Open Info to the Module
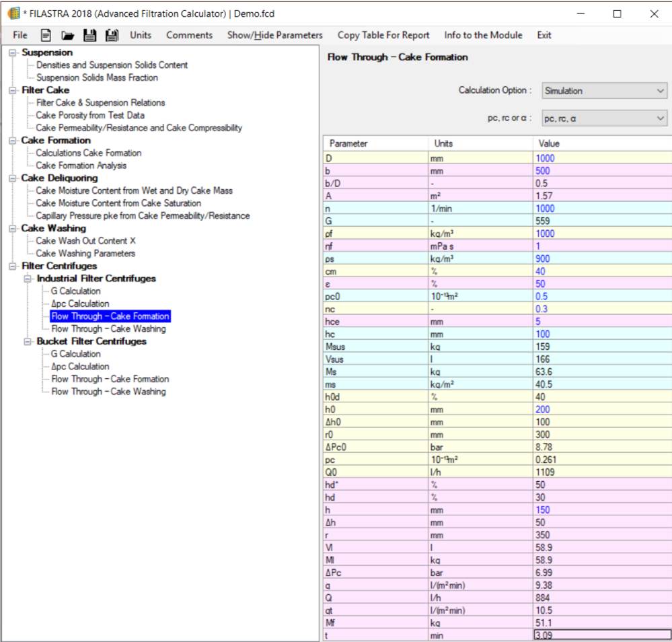The height and width of the screenshot is (642, 672). click(x=483, y=35)
